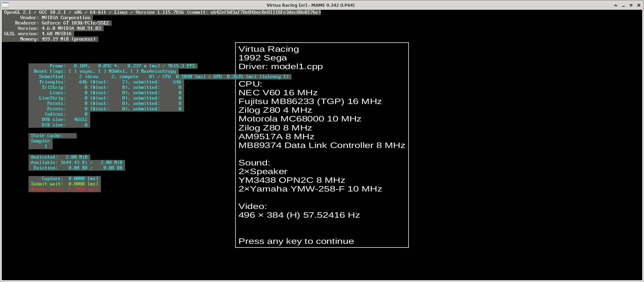The width and height of the screenshot is (644, 282).
Task: Click the '2×Speaker' entry
Action: [x=263, y=171]
